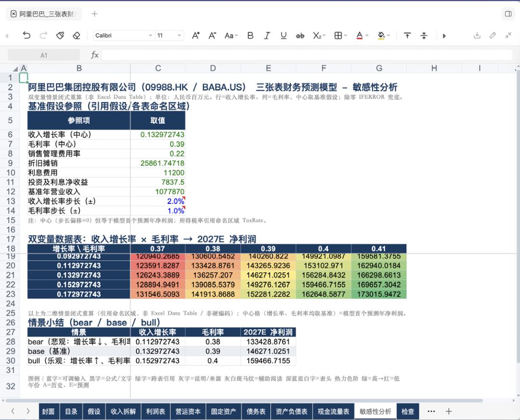
Task: Click the side panel icon
Action: [x=508, y=13]
